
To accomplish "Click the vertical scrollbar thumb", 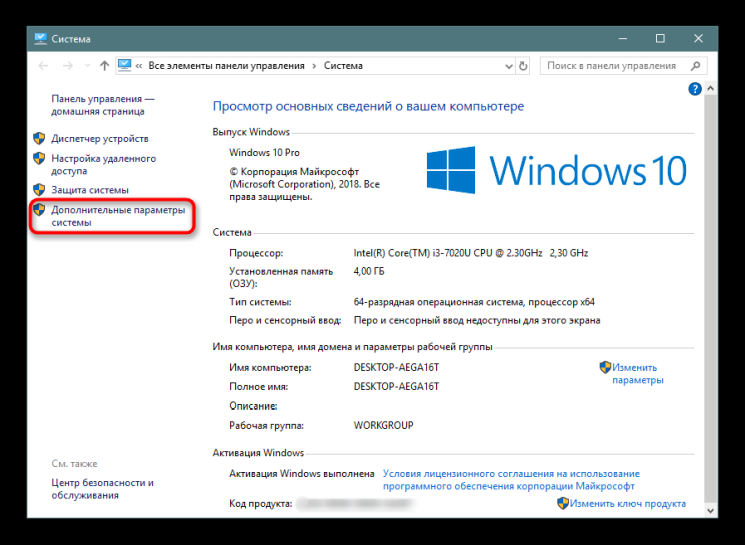I will [x=710, y=296].
